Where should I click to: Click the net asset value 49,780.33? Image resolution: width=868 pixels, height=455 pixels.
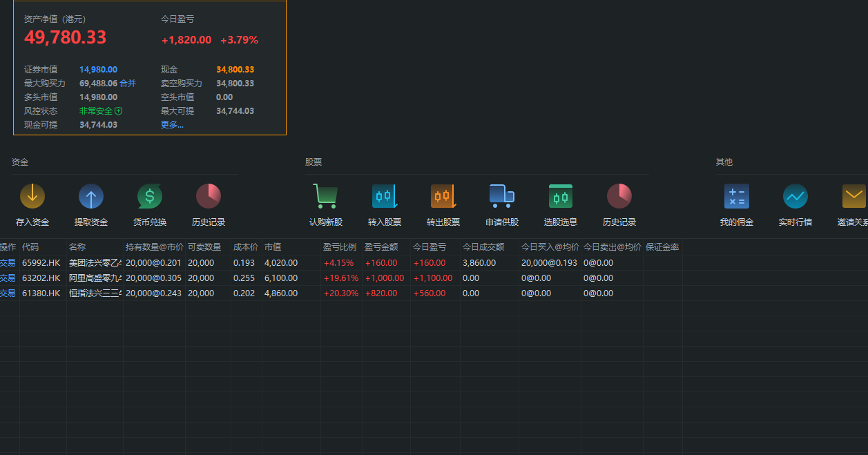(x=65, y=37)
